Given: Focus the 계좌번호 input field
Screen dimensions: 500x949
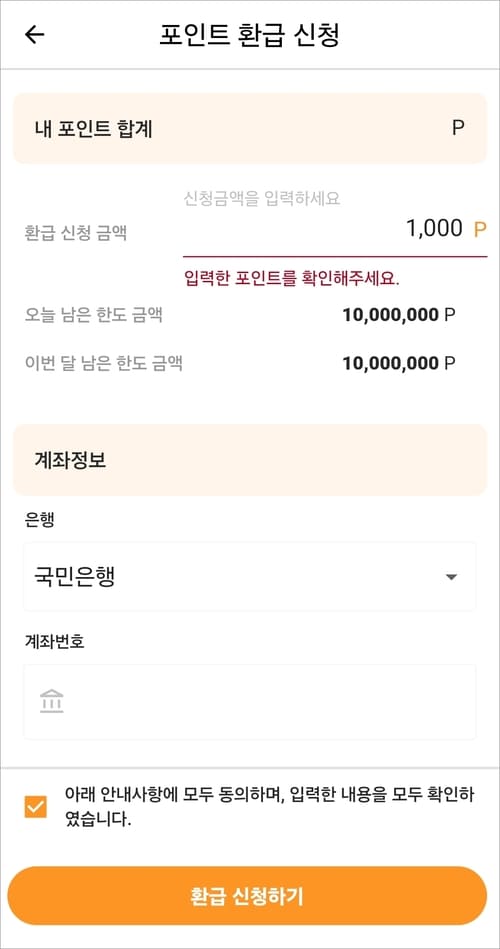Looking at the screenshot, I should [250, 701].
